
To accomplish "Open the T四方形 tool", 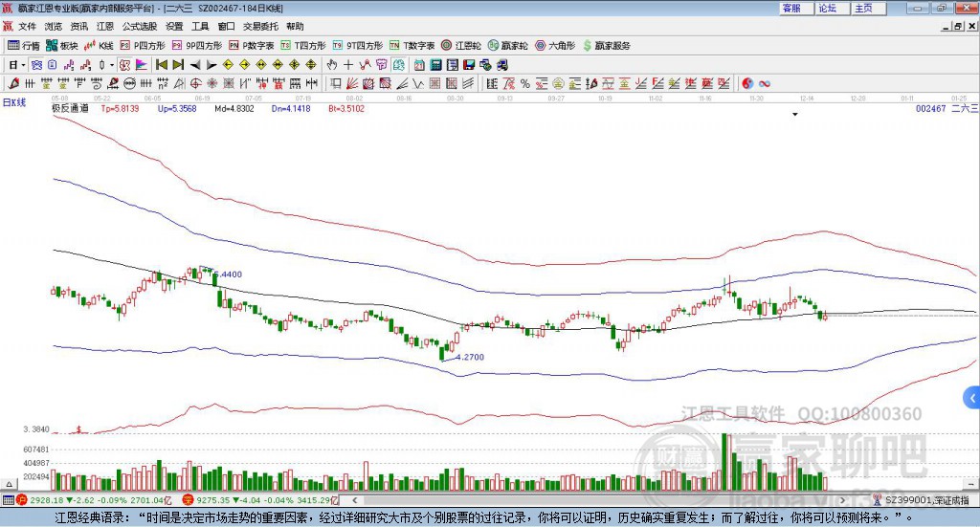I will [x=303, y=46].
